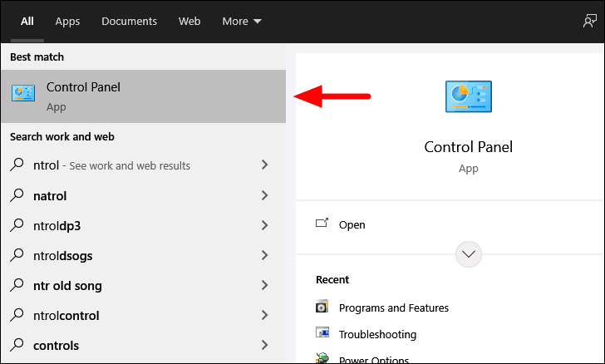Expand the ntrolcontrol suggestion arrow
Image resolution: width=605 pixels, height=364 pixels.
click(264, 315)
